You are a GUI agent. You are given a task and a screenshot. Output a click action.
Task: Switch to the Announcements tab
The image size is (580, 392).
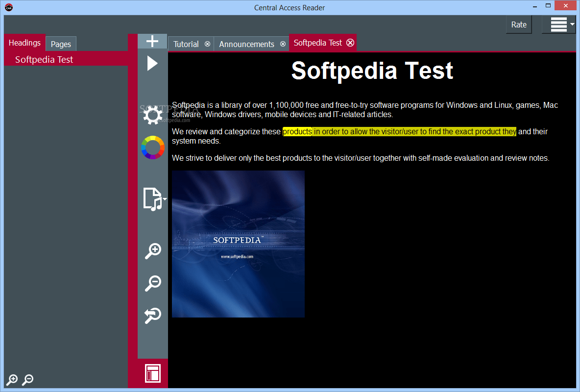(246, 44)
